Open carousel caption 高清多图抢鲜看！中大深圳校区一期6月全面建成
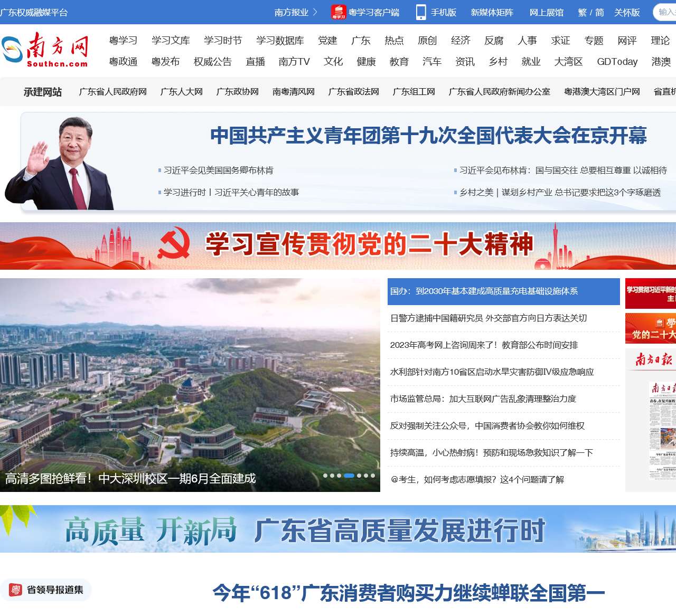This screenshot has width=676, height=616. click(x=130, y=479)
